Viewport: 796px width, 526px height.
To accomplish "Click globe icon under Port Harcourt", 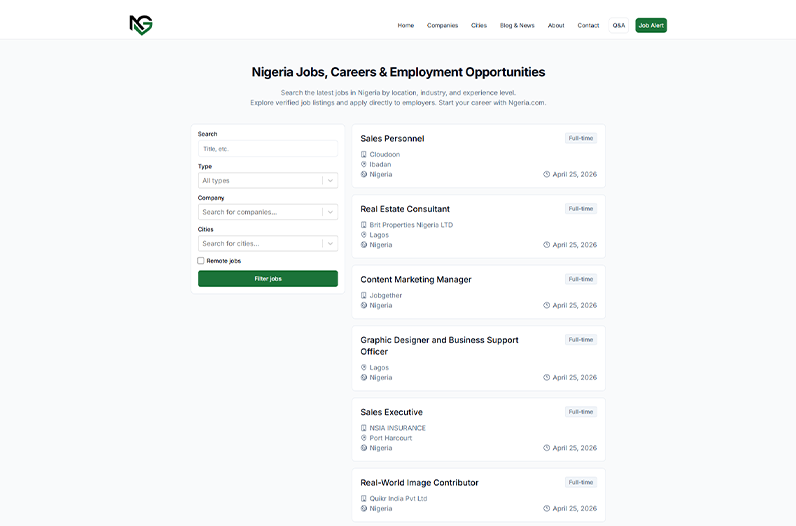I will coord(364,448).
